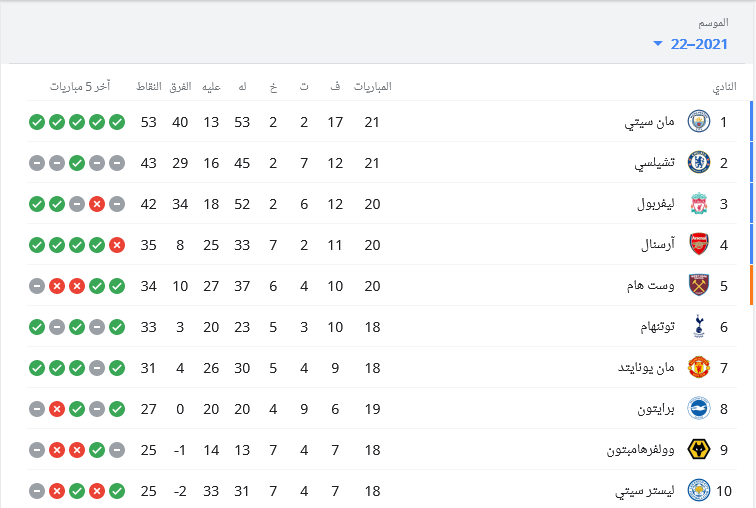Image resolution: width=756 pixels, height=508 pixels.
Task: Click the blue dropdown arrow beside season
Action: (x=658, y=44)
